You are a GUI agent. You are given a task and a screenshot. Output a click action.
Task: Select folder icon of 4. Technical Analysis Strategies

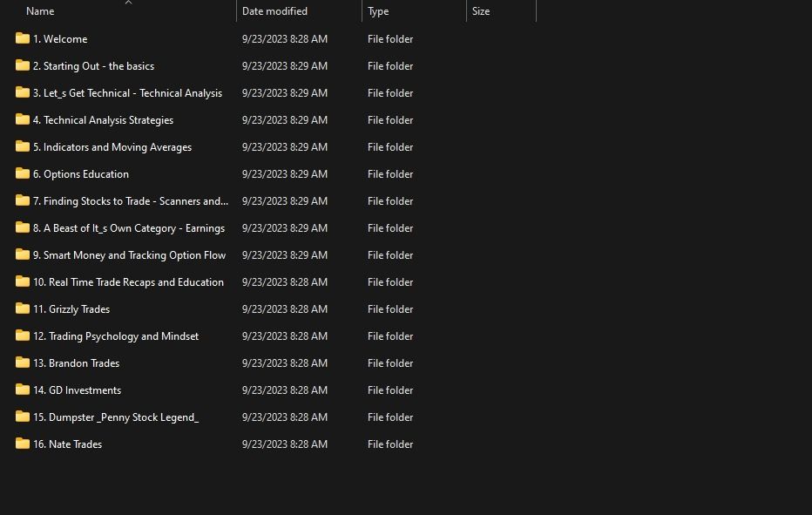coord(23,119)
